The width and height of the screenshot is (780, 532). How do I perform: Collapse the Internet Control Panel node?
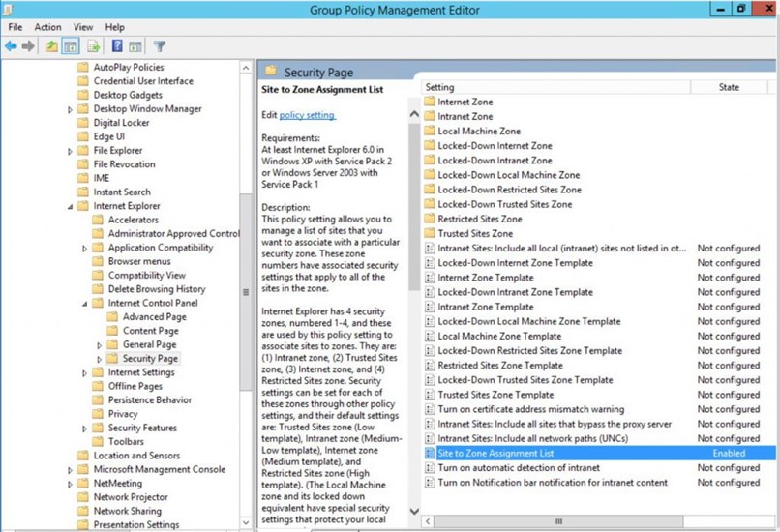pos(85,304)
